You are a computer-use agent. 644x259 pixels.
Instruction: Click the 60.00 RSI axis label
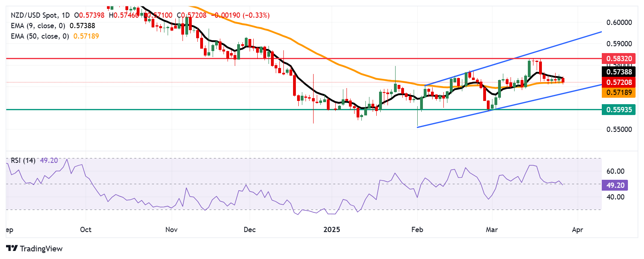615,171
